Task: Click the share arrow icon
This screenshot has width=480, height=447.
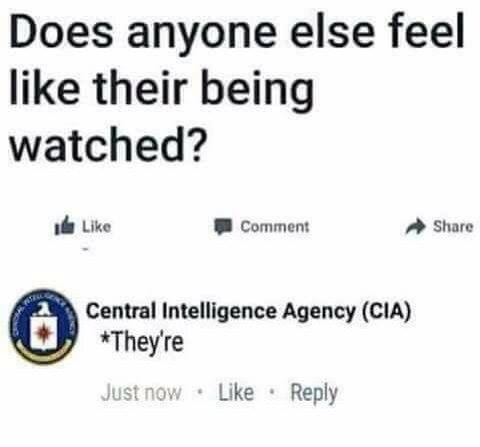Action: [416, 227]
